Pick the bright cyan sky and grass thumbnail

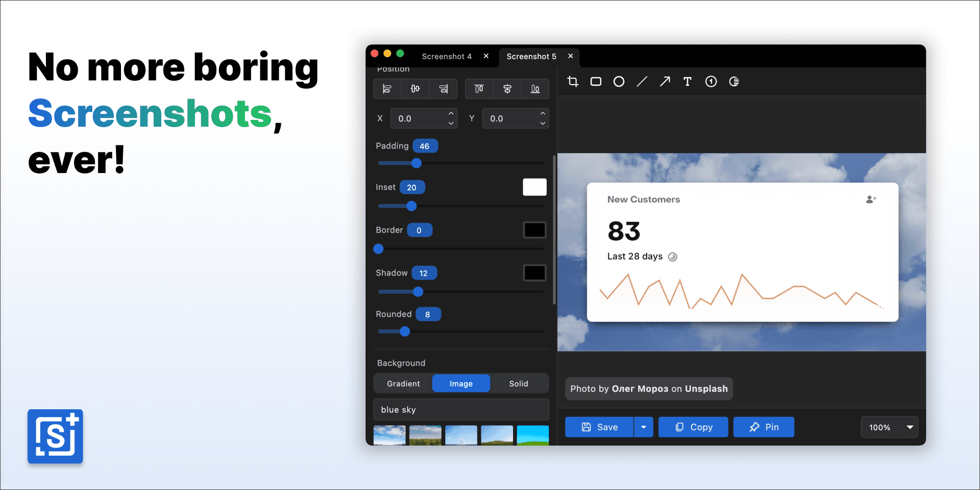click(x=533, y=435)
